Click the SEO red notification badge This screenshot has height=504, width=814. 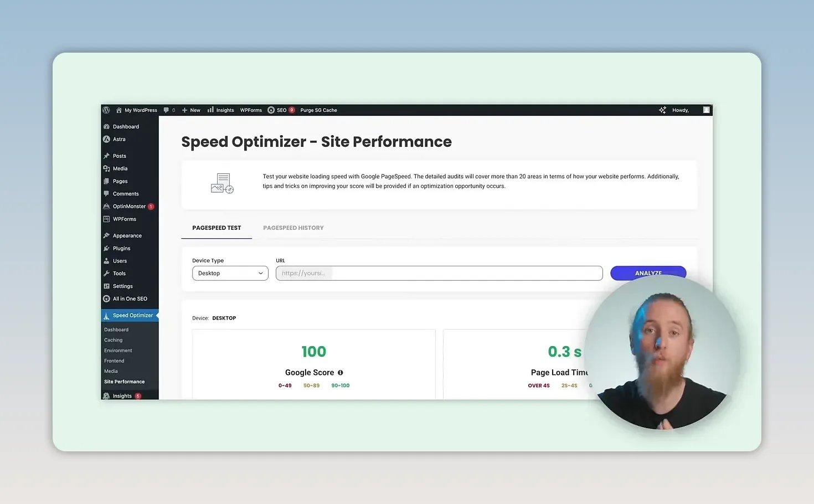(292, 110)
